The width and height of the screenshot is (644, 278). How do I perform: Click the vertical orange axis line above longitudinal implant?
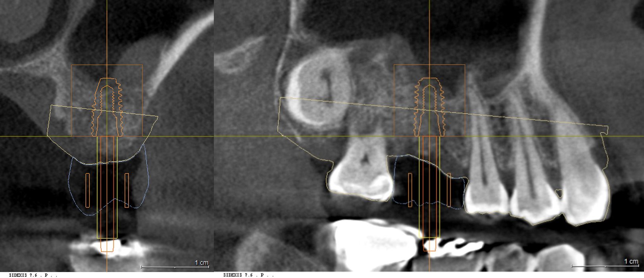[x=429, y=38]
